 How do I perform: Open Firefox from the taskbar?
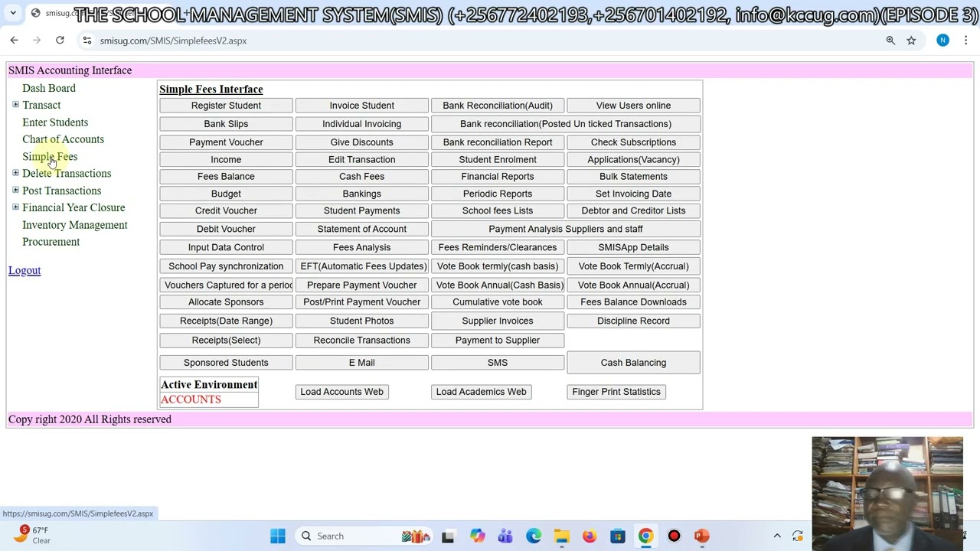[x=590, y=536]
